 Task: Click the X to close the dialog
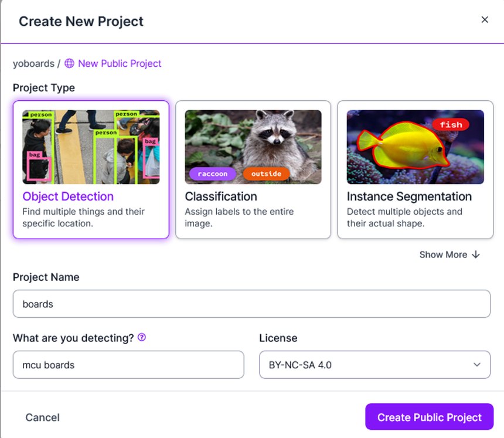tap(485, 19)
